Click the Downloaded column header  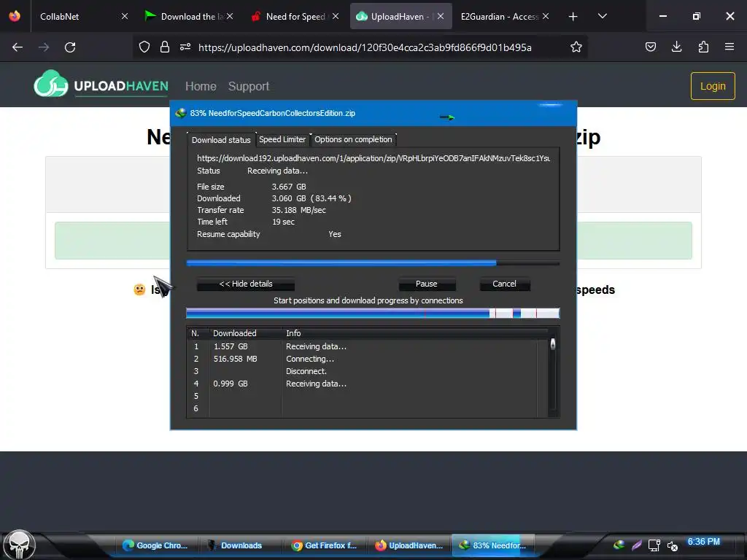245,333
